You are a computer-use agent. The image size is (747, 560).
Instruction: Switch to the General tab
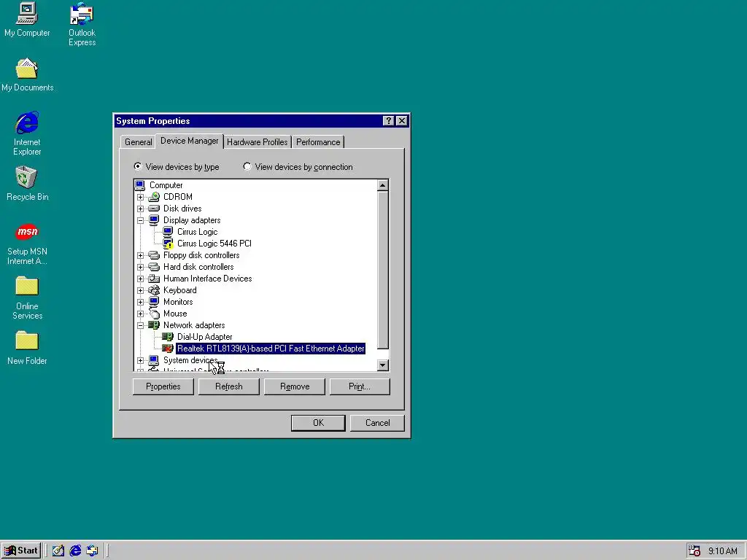(x=138, y=142)
